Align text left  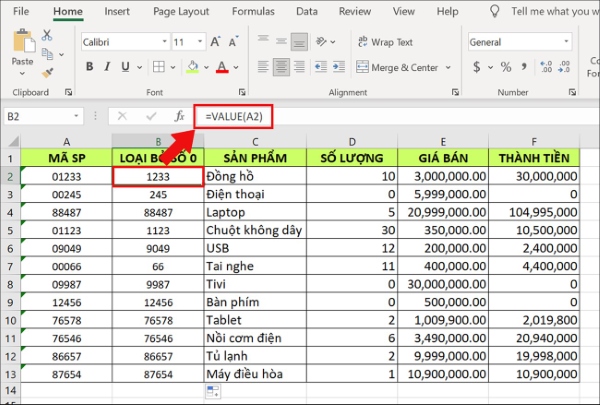pos(263,67)
